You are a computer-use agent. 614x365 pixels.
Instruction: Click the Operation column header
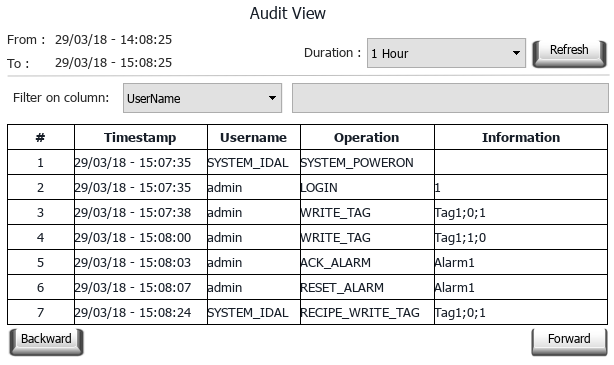[367, 137]
